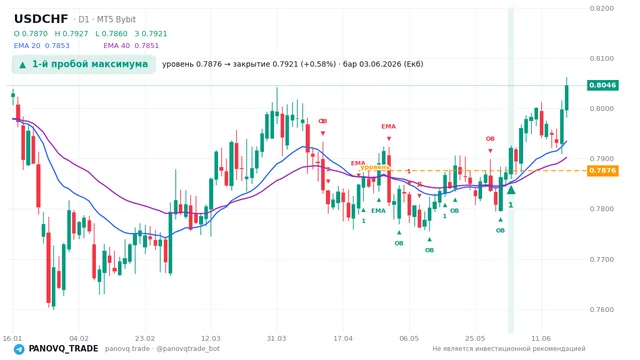640x360 pixels.
Task: Click the "EMA 40 0.7851" legend entry
Action: tap(131, 45)
